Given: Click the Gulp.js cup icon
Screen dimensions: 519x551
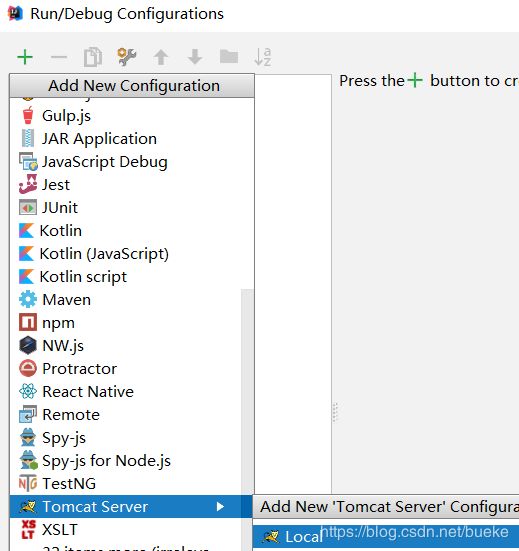Looking at the screenshot, I should 28,115.
